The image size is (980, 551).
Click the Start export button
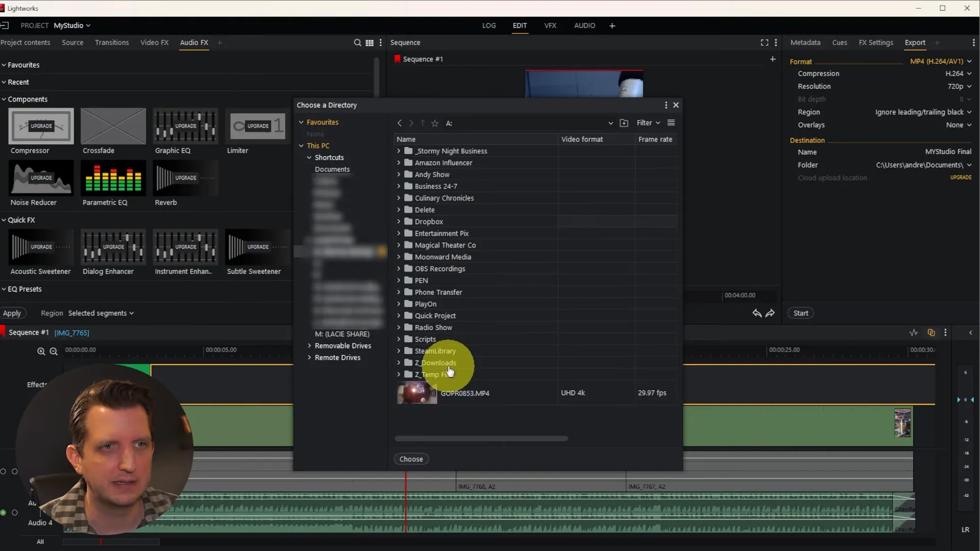(800, 313)
